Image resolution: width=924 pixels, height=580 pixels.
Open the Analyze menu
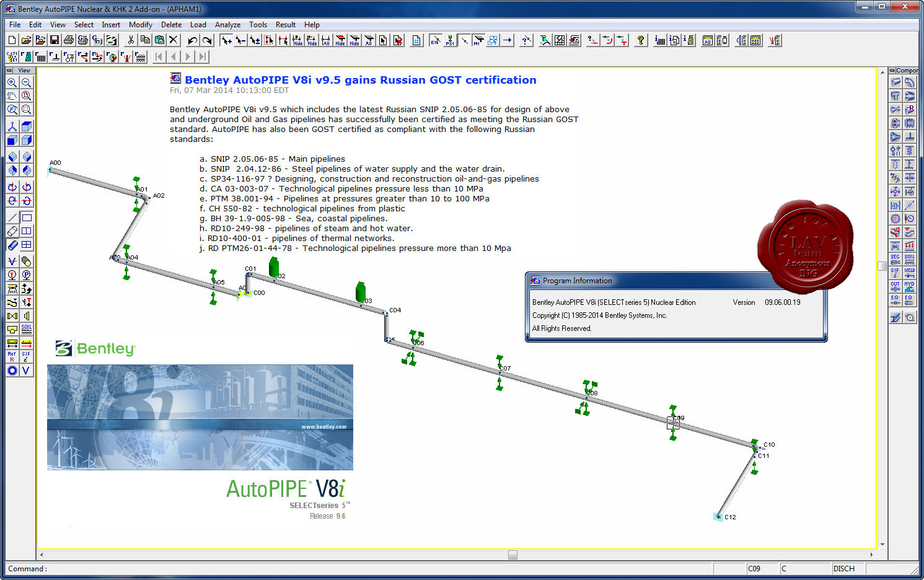click(x=227, y=25)
